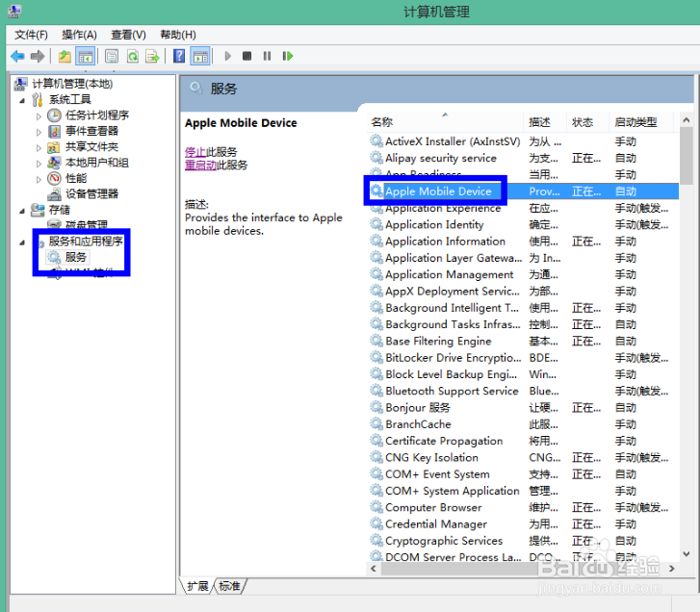The image size is (700, 612).
Task: Click the Pause service button
Action: click(267, 56)
